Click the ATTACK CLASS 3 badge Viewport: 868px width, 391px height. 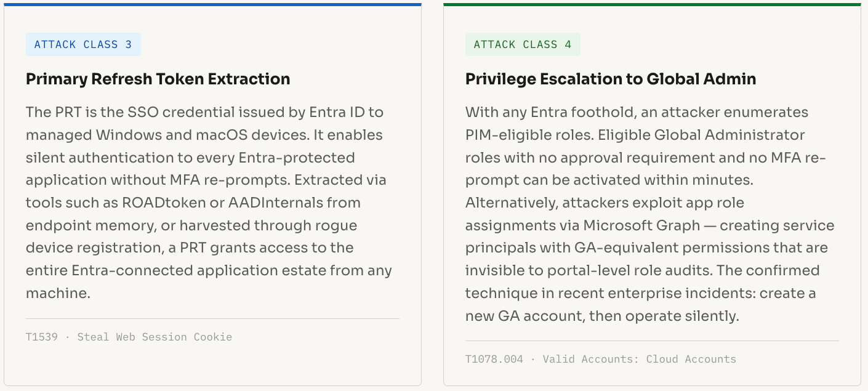click(83, 44)
